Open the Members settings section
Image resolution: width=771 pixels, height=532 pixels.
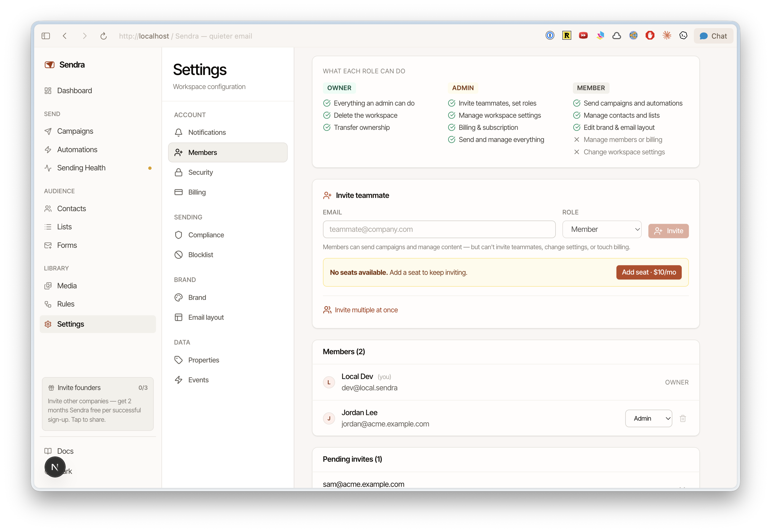tap(228, 152)
